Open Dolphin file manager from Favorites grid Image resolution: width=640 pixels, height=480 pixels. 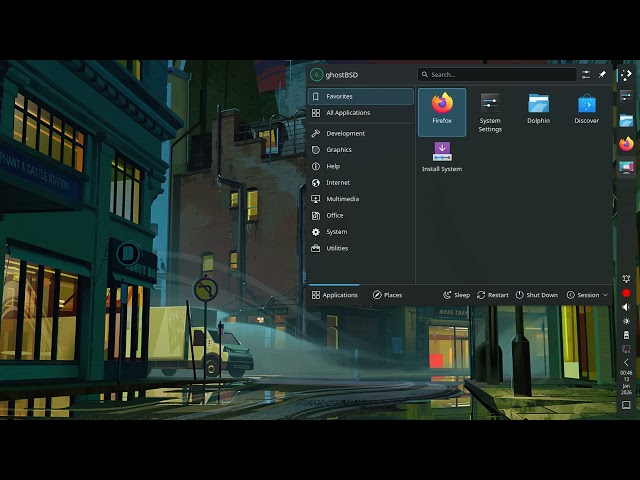click(x=538, y=112)
